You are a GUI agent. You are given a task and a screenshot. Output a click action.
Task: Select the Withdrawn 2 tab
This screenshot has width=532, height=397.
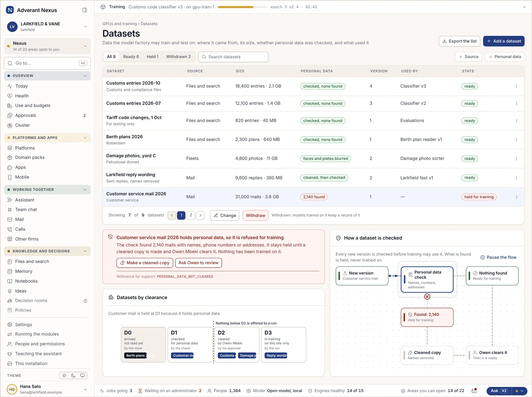pos(178,57)
